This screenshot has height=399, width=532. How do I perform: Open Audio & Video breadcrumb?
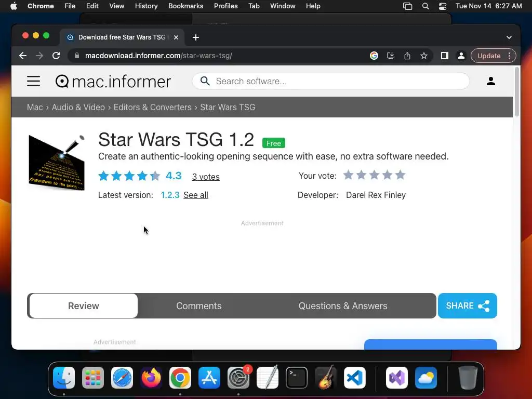coord(78,107)
